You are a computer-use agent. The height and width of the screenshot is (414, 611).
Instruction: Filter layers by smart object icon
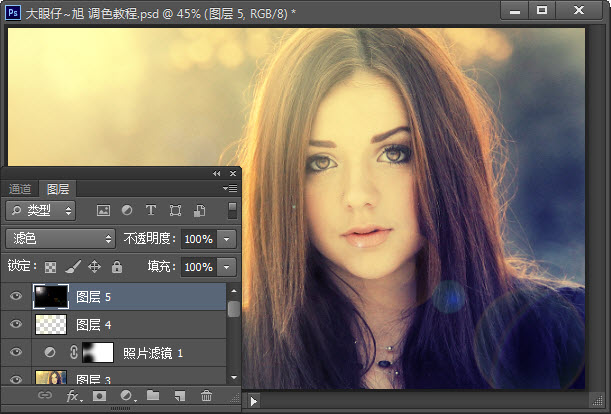pyautogui.click(x=200, y=211)
